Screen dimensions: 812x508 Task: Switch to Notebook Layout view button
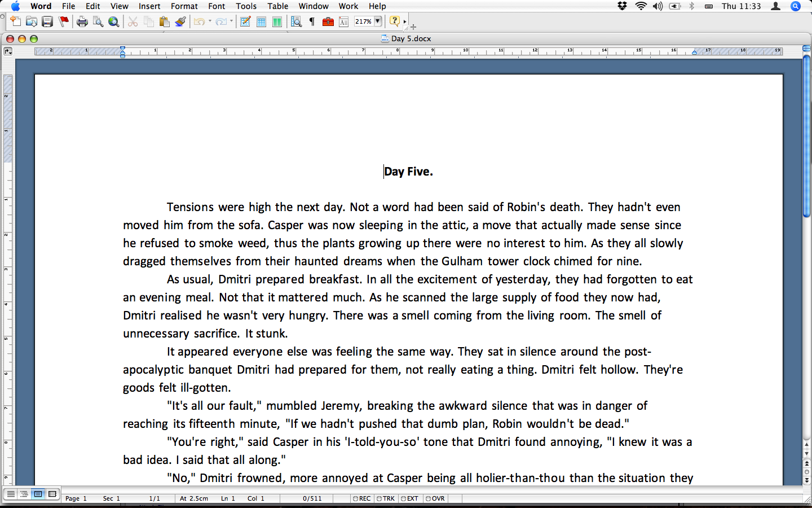pyautogui.click(x=52, y=494)
